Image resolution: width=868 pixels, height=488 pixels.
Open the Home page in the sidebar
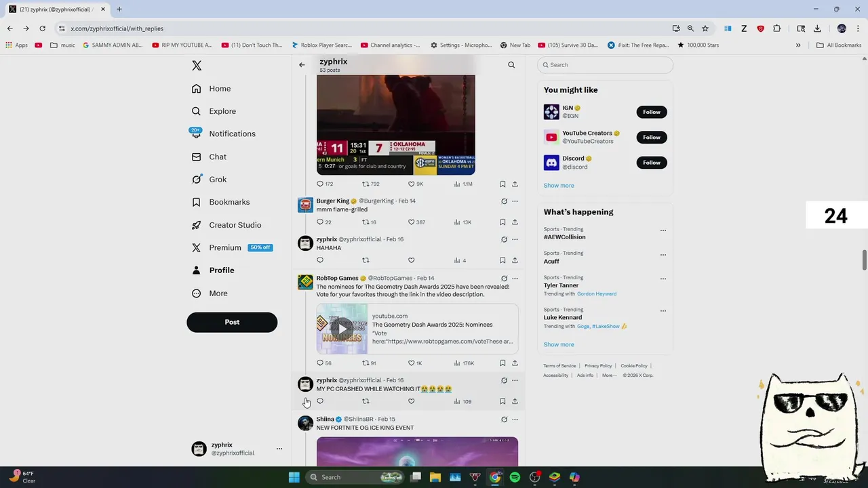click(x=211, y=89)
